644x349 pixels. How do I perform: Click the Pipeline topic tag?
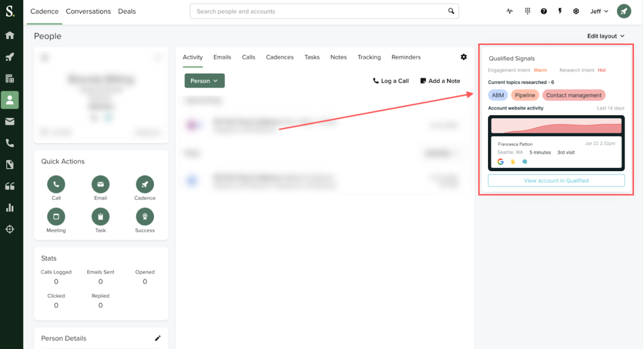pyautogui.click(x=525, y=95)
